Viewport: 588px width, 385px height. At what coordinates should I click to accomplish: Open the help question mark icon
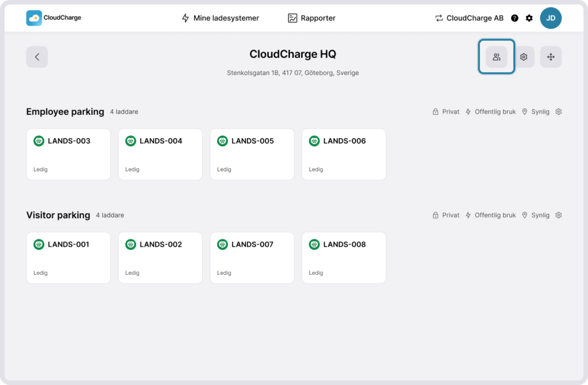tap(514, 18)
